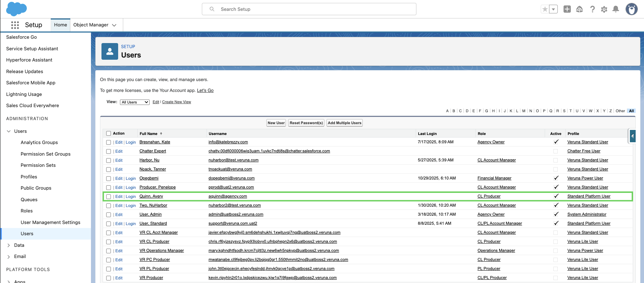Viewport: 644px width, 283px height.
Task: Click the Edit link beside the view dropdown
Action: pos(156,102)
